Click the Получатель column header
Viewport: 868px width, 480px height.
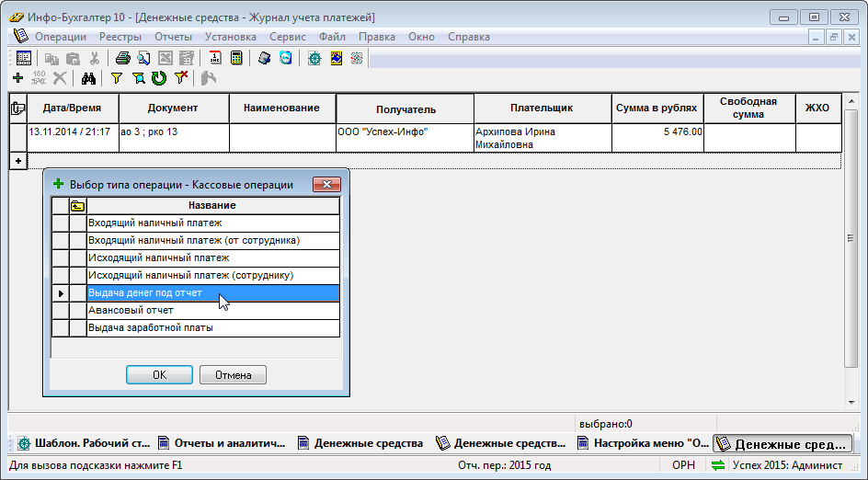click(405, 109)
